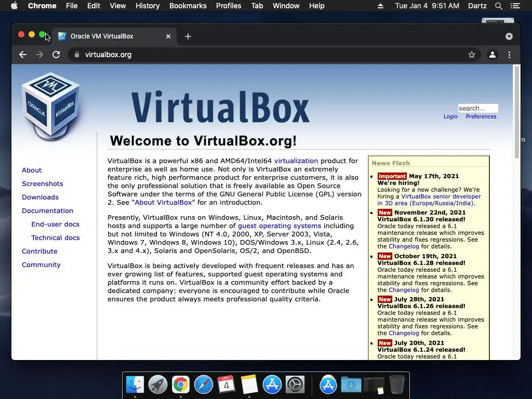Click the date and time in menu bar
The image size is (532, 399).
point(427,6)
